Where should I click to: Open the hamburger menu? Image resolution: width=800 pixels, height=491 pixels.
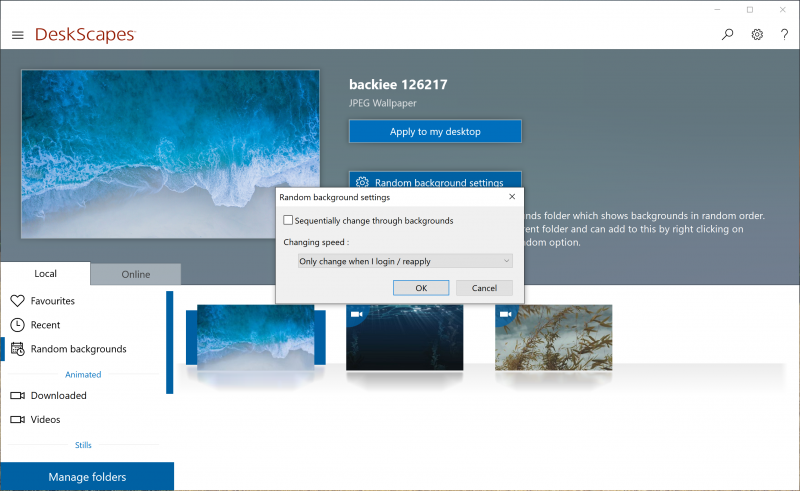[18, 35]
